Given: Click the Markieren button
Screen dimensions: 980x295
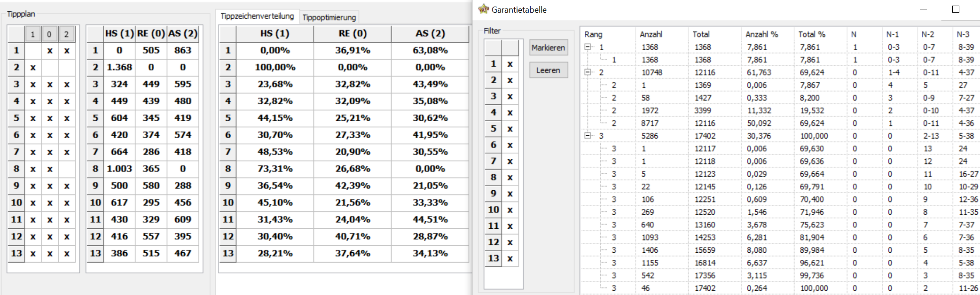Looking at the screenshot, I should [549, 47].
